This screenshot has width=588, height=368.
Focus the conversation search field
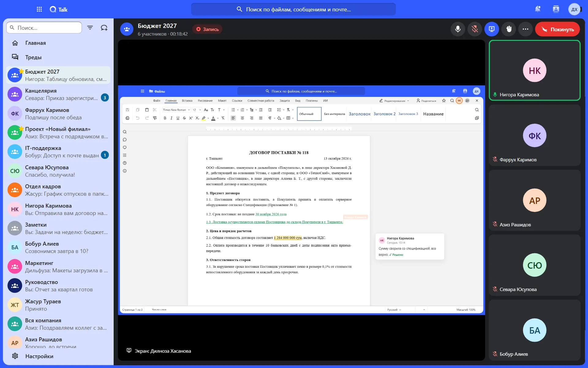click(x=44, y=28)
